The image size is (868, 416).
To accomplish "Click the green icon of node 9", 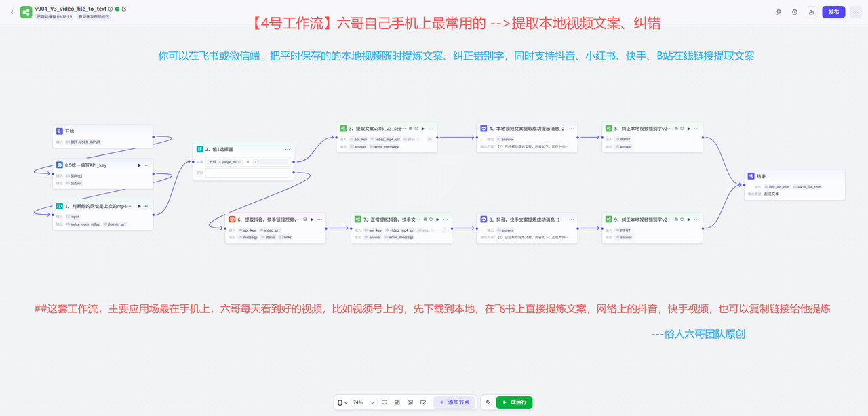I will tap(609, 220).
